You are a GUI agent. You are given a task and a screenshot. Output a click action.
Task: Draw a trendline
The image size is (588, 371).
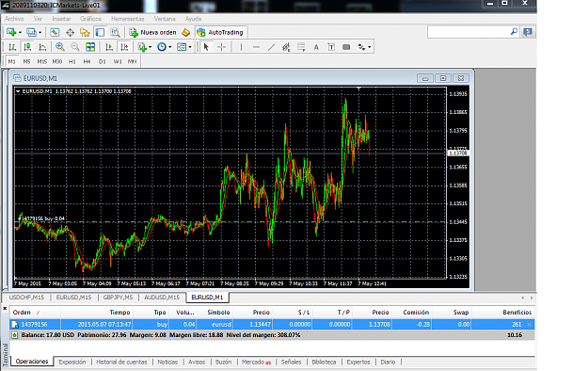click(x=271, y=47)
